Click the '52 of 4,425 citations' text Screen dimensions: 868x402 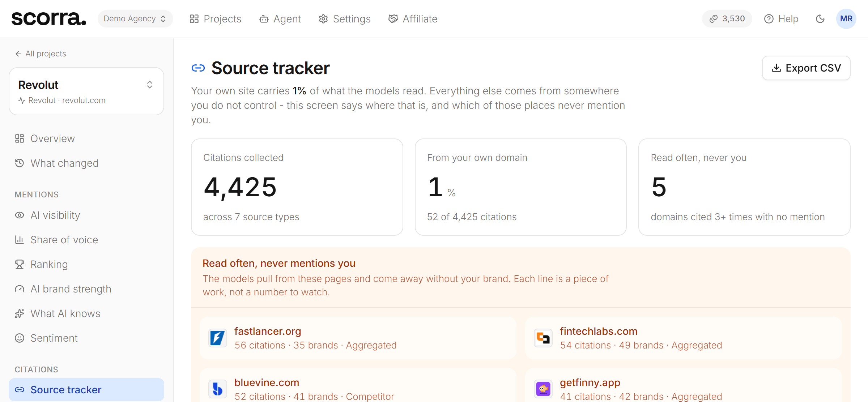472,217
